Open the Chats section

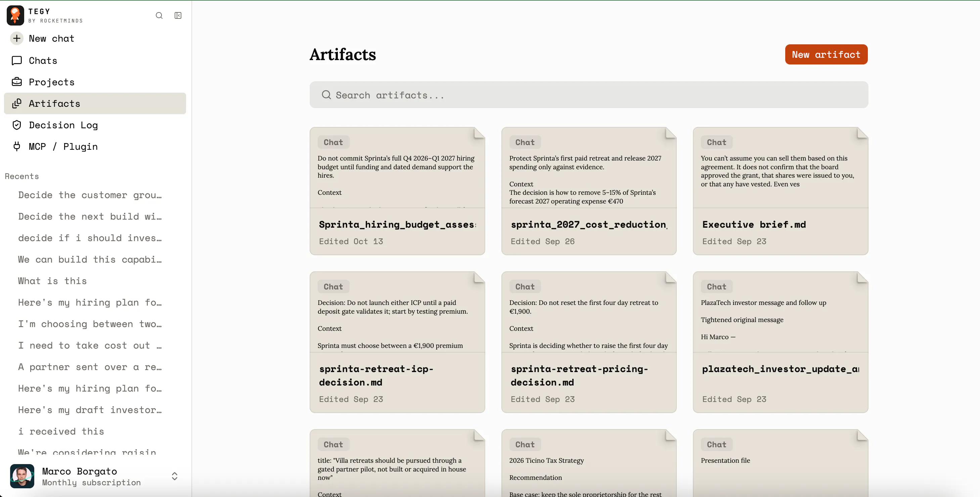(95, 60)
